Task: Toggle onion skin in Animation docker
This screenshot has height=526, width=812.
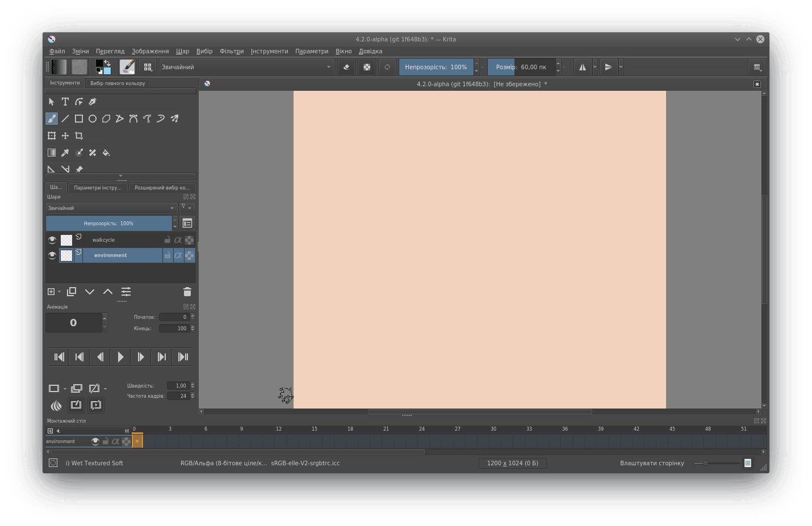Action: (56, 405)
